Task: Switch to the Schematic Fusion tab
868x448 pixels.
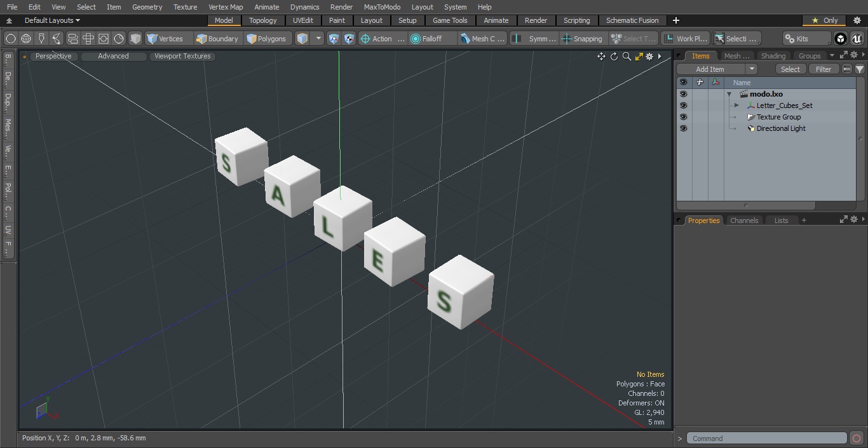Action: (x=632, y=20)
